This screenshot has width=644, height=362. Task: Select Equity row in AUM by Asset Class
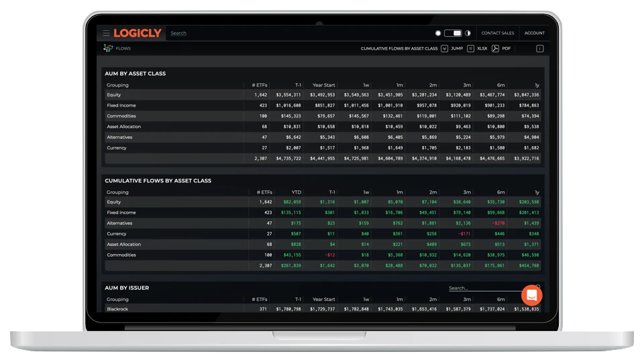[x=323, y=95]
